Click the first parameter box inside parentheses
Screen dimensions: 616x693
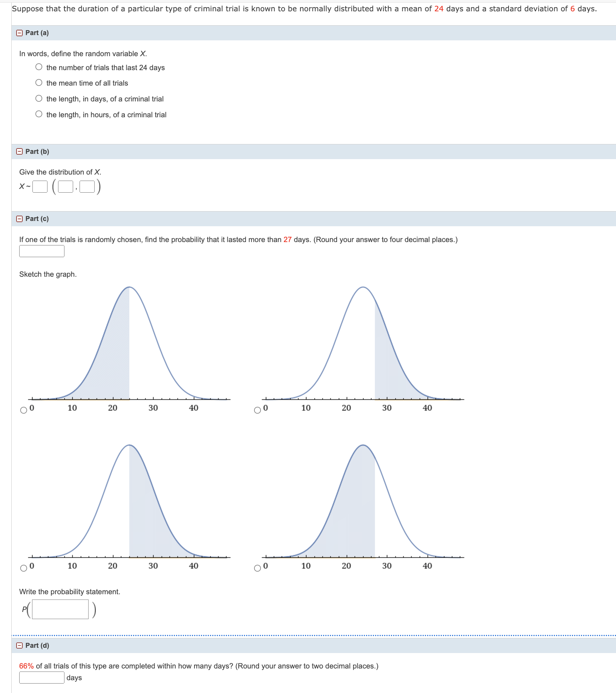(65, 186)
